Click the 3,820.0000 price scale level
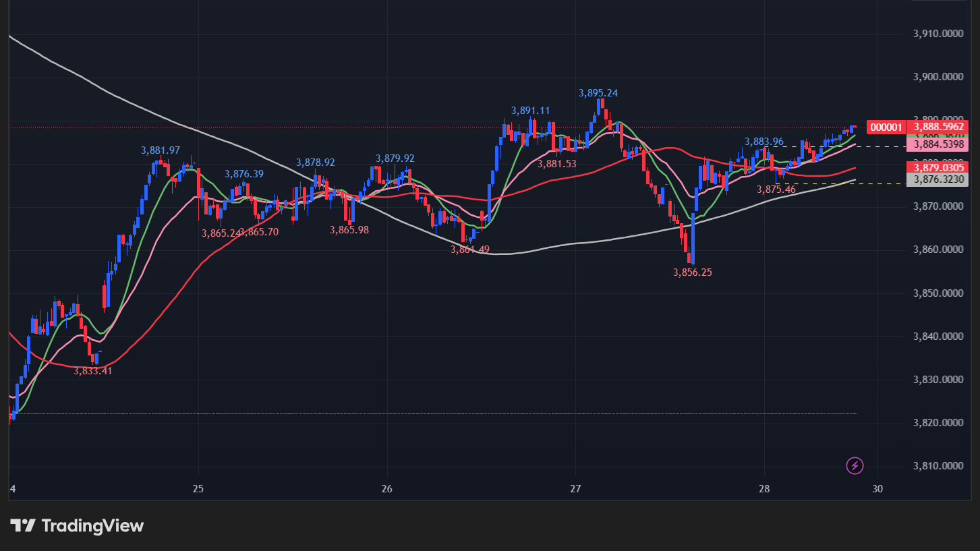The width and height of the screenshot is (980, 551). pos(940,423)
